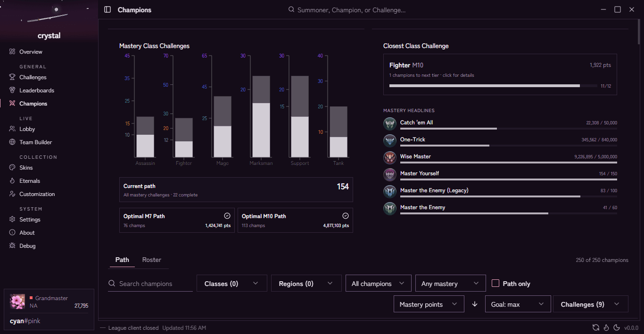Click the Leaderboards medal icon
The height and width of the screenshot is (334, 644).
click(12, 90)
